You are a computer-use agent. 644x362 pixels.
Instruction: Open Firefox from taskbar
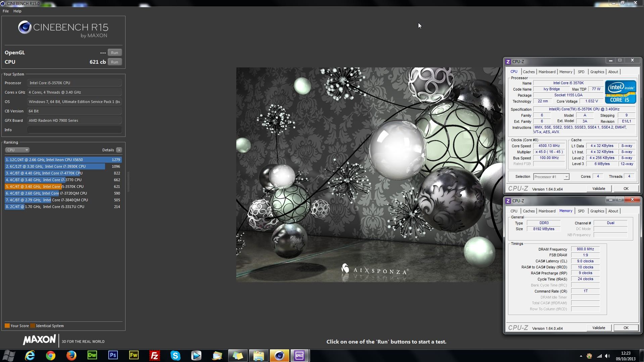point(71,355)
